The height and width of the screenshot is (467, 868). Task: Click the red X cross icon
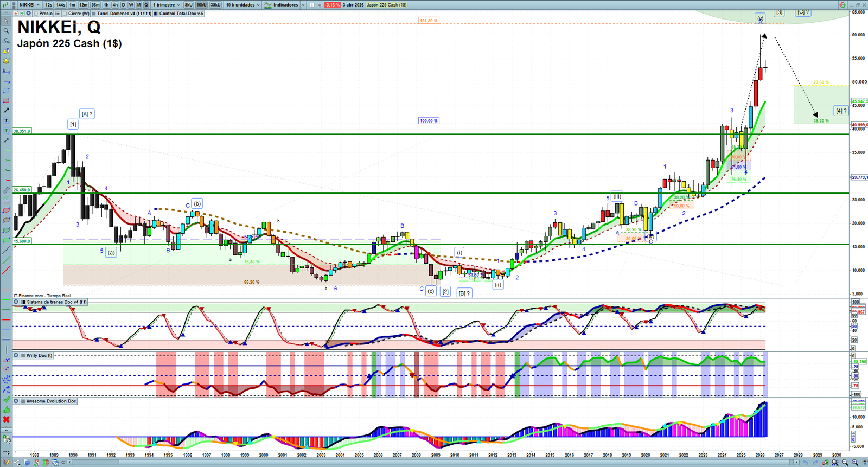tap(7, 419)
